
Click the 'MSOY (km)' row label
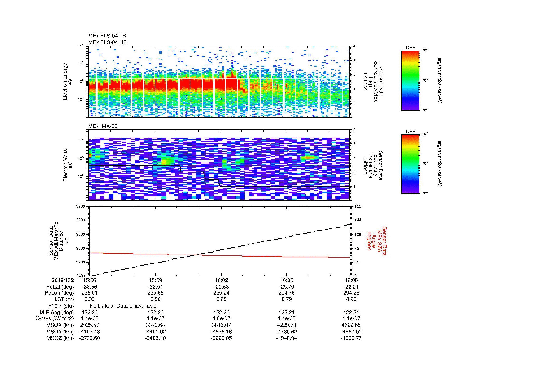(60, 332)
